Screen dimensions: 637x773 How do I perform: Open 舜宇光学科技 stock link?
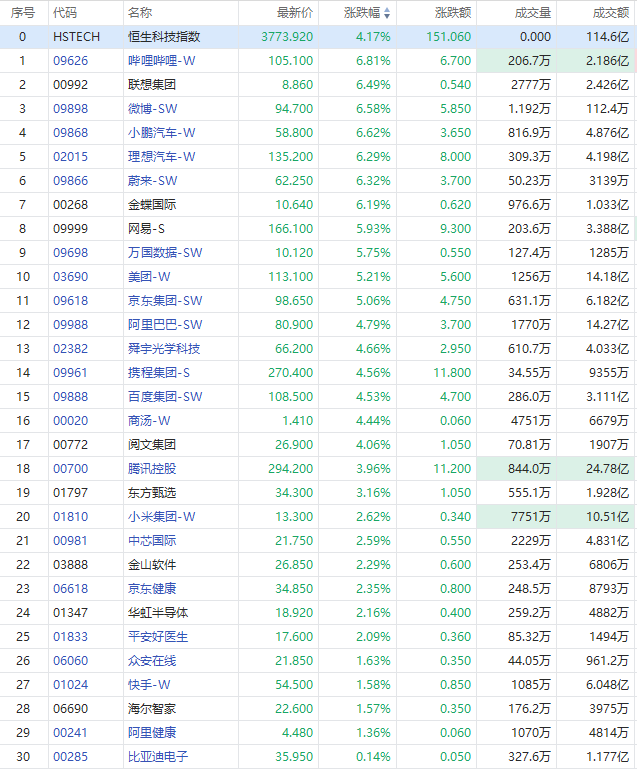164,349
